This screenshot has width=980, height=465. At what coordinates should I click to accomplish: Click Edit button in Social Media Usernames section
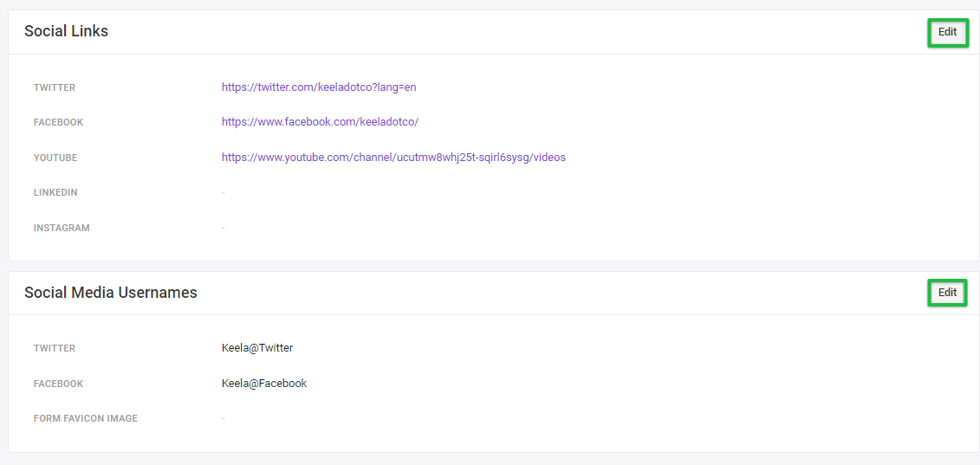click(x=947, y=292)
